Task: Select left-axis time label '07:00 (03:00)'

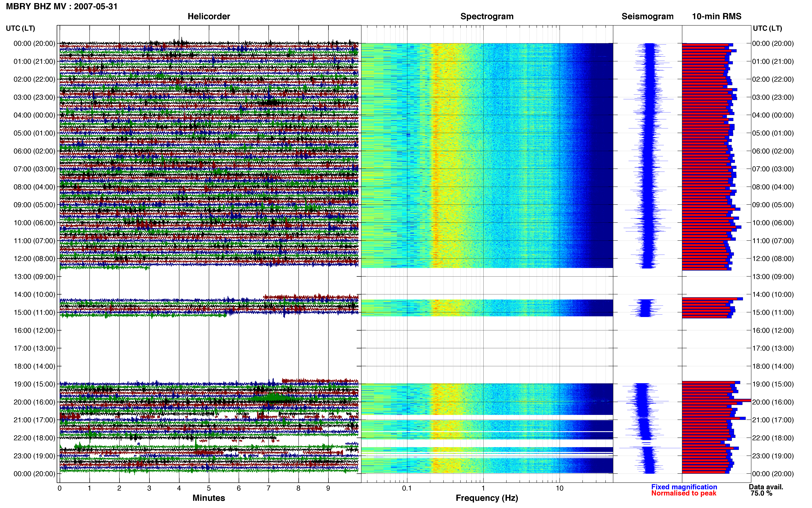Action: [34, 169]
